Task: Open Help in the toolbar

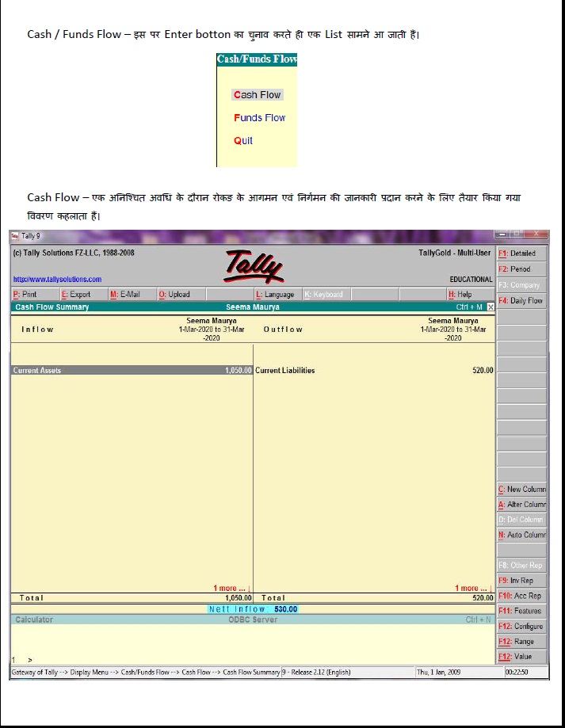Action: (460, 295)
